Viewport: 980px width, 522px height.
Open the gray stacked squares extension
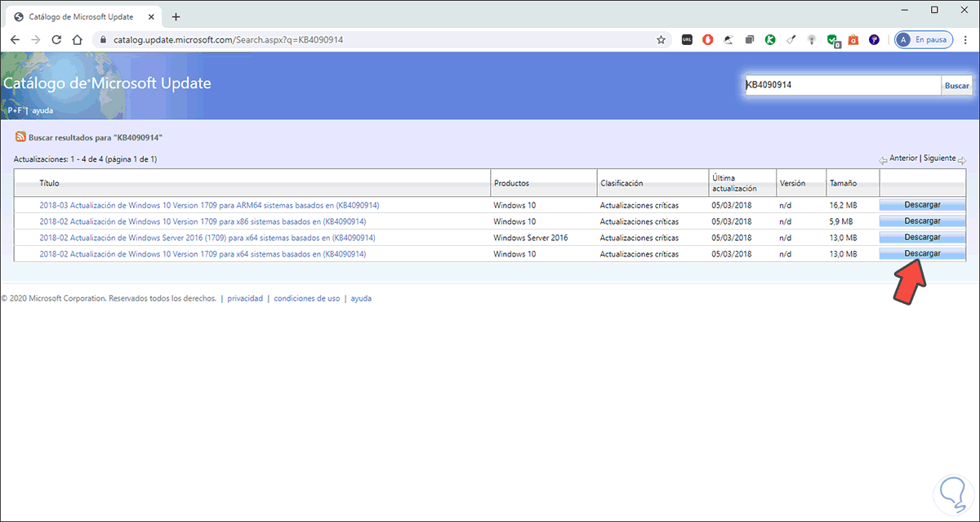click(749, 39)
